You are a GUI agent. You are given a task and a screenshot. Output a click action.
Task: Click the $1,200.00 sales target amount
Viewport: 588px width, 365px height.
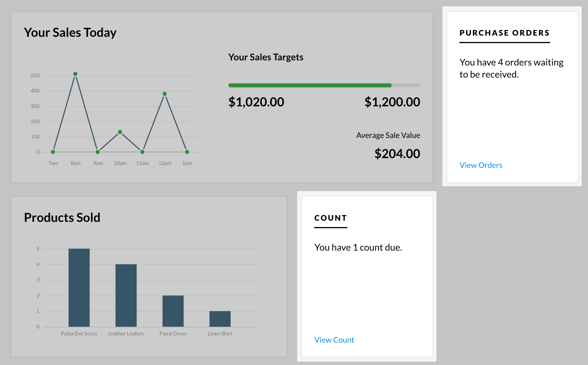[392, 102]
